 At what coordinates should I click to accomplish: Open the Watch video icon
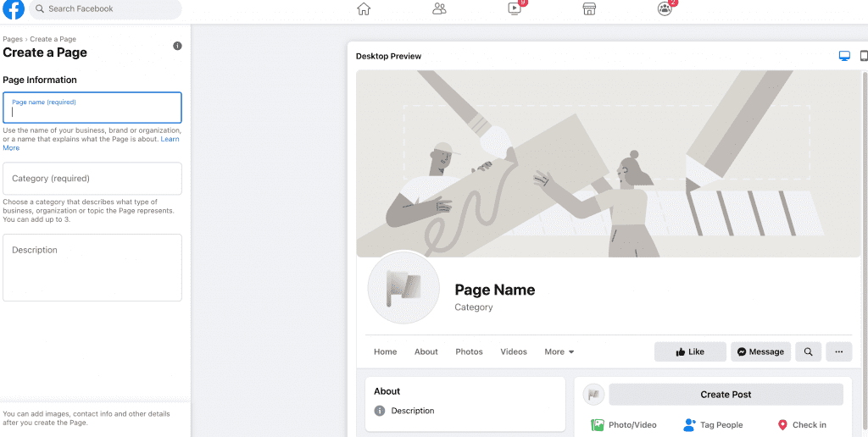click(515, 9)
